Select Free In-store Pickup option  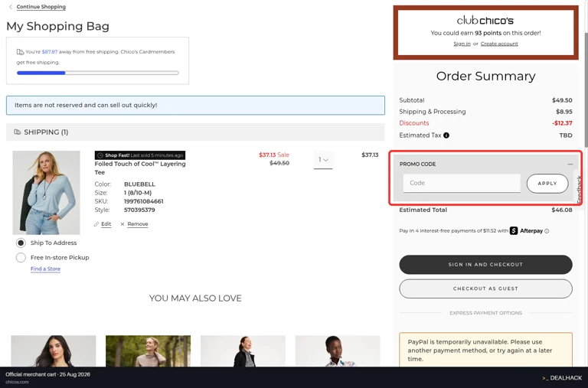point(21,258)
